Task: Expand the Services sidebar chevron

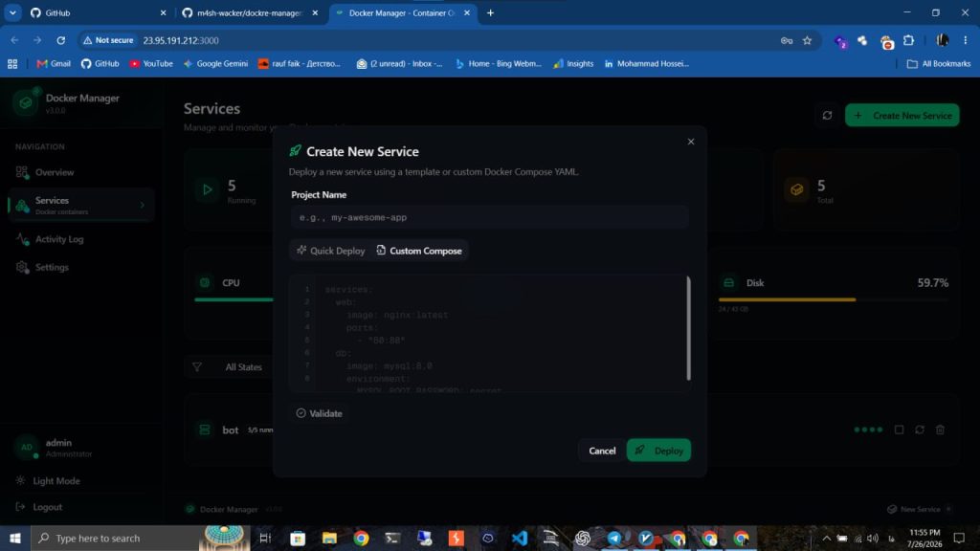Action: point(143,205)
